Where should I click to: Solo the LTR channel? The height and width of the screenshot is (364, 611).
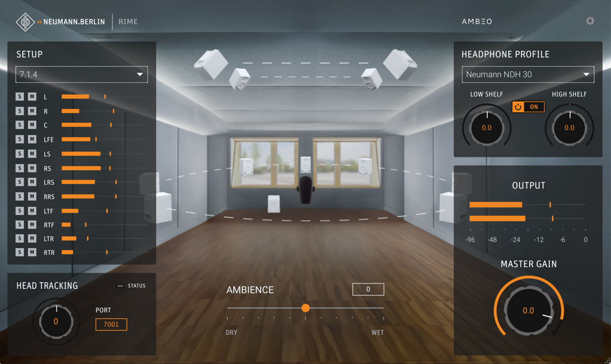tap(20, 238)
